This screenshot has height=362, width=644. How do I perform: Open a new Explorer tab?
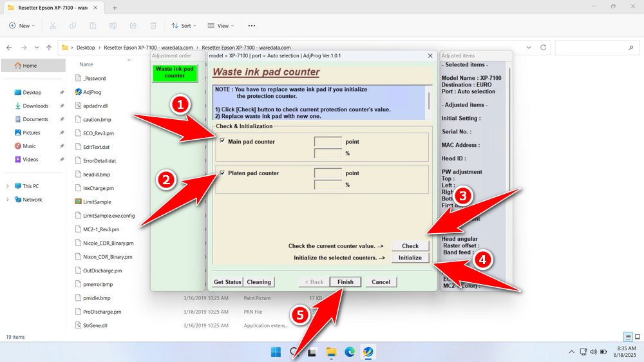click(x=115, y=8)
